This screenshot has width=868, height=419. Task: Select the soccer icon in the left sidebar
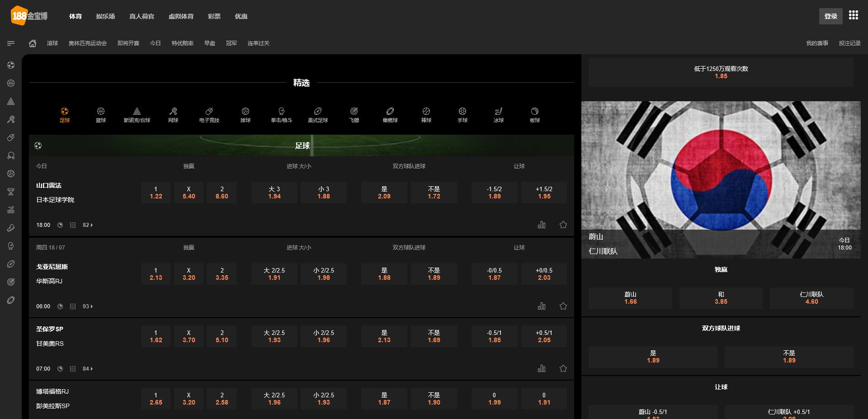[x=11, y=65]
